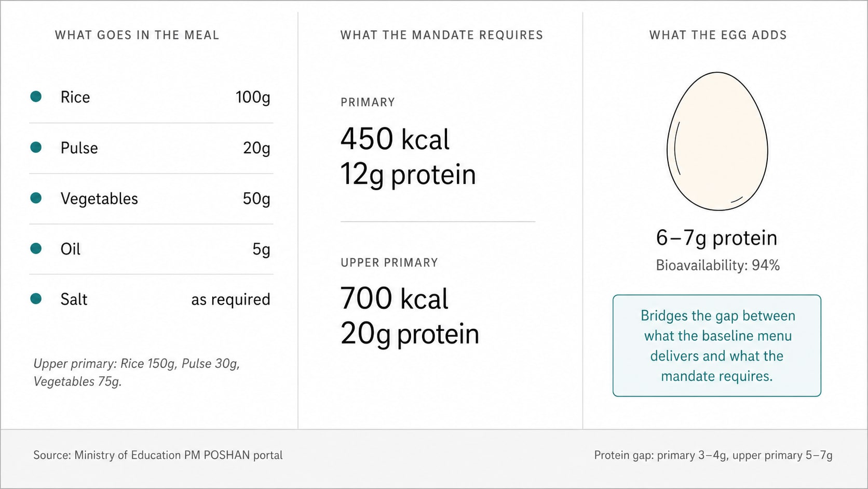Click the Ministry of Education source line
The image size is (868, 489).
158,455
